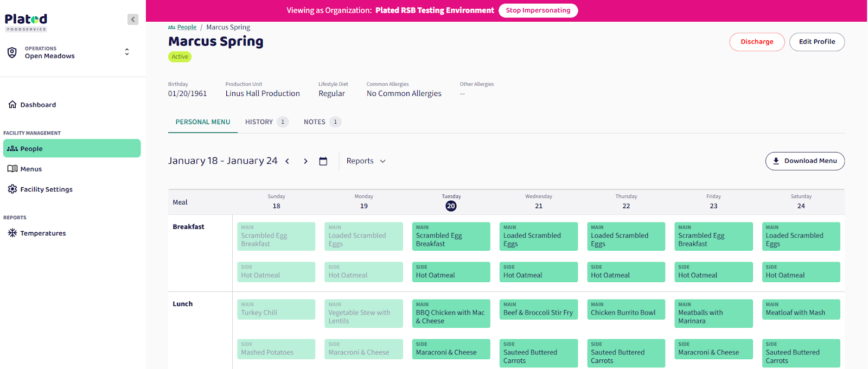Select the Personal Menu tab
Image resolution: width=868 pixels, height=369 pixels.
(203, 122)
